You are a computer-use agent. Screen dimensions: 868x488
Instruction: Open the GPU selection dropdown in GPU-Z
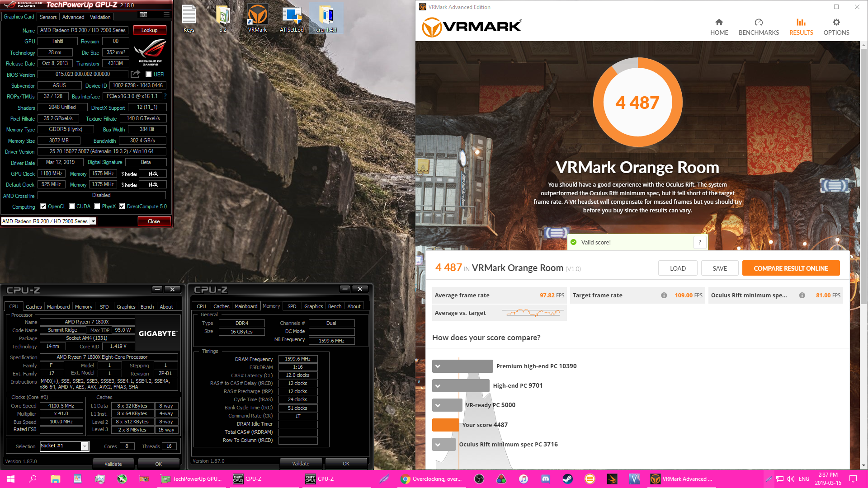(93, 221)
